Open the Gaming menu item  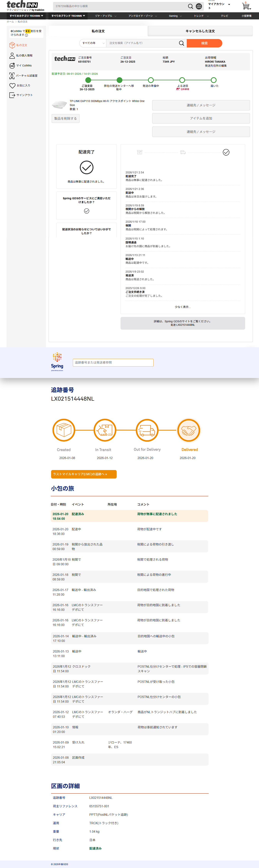point(175,16)
